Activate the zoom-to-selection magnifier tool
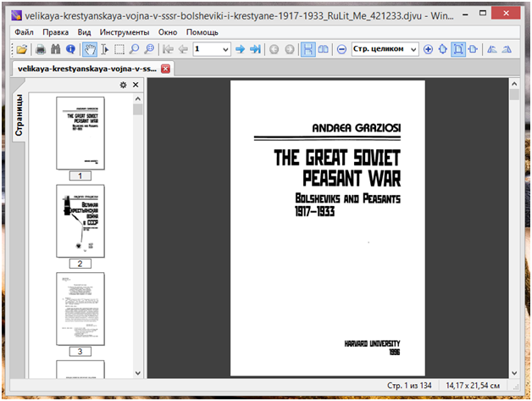 click(149, 49)
